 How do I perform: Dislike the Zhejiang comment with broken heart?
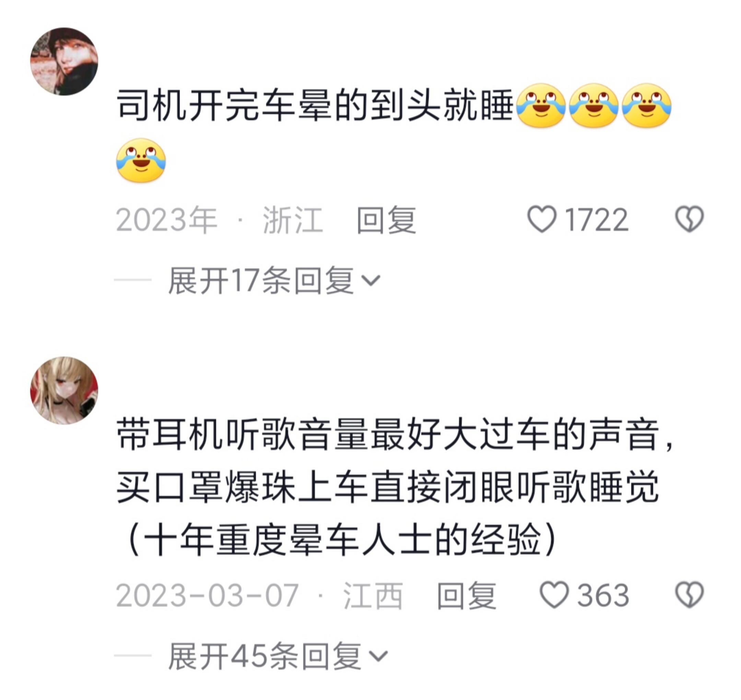coord(690,219)
